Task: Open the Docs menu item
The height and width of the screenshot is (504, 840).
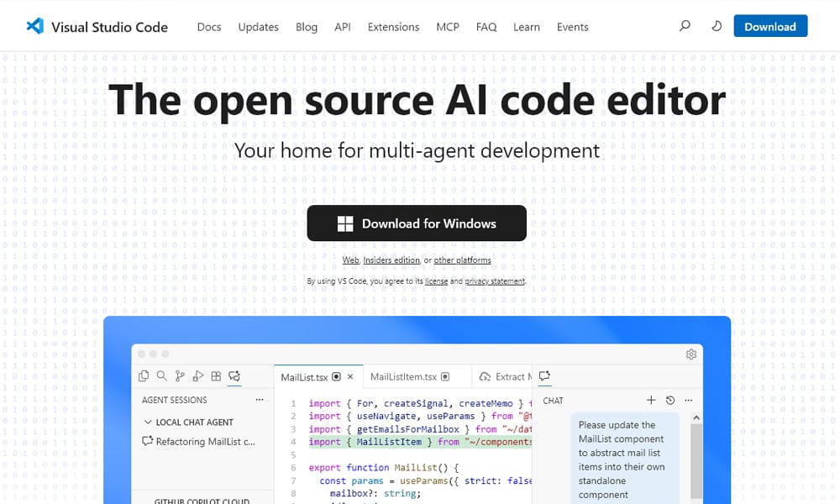Action: click(209, 27)
